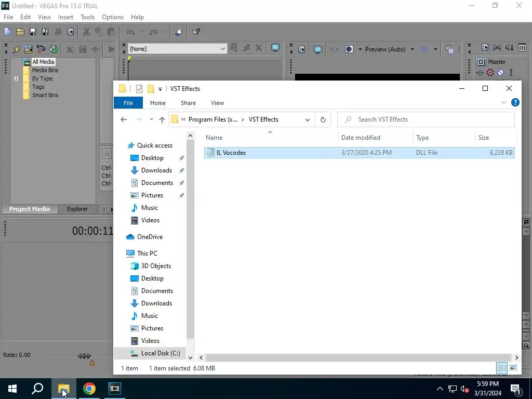Screen dimensions: 532x399
Task: Open Google Chrome from taskbar
Action: tap(89, 389)
